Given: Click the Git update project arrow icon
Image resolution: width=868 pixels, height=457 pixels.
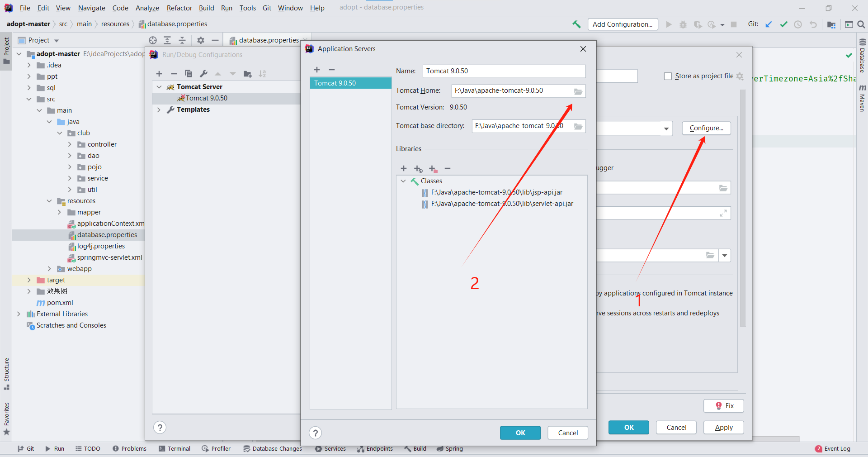Looking at the screenshot, I should 769,24.
